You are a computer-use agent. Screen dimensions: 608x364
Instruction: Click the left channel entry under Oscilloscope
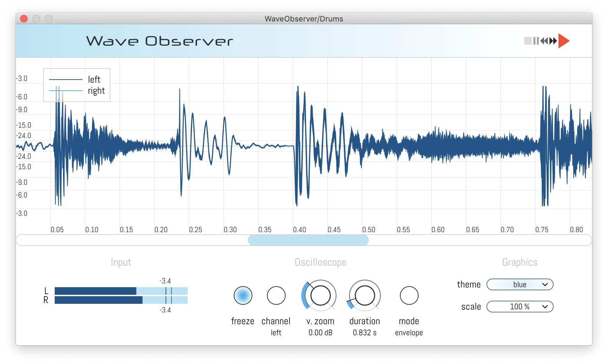tap(276, 333)
